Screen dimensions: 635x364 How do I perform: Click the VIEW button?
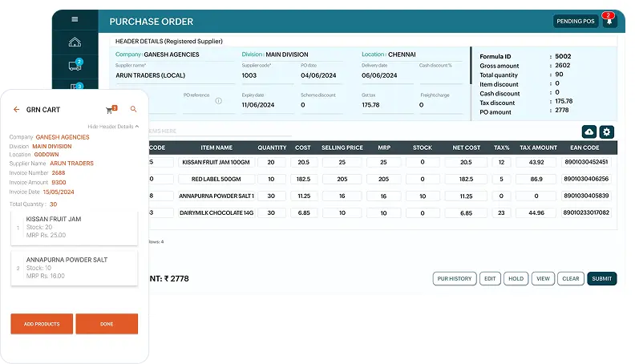coord(543,278)
